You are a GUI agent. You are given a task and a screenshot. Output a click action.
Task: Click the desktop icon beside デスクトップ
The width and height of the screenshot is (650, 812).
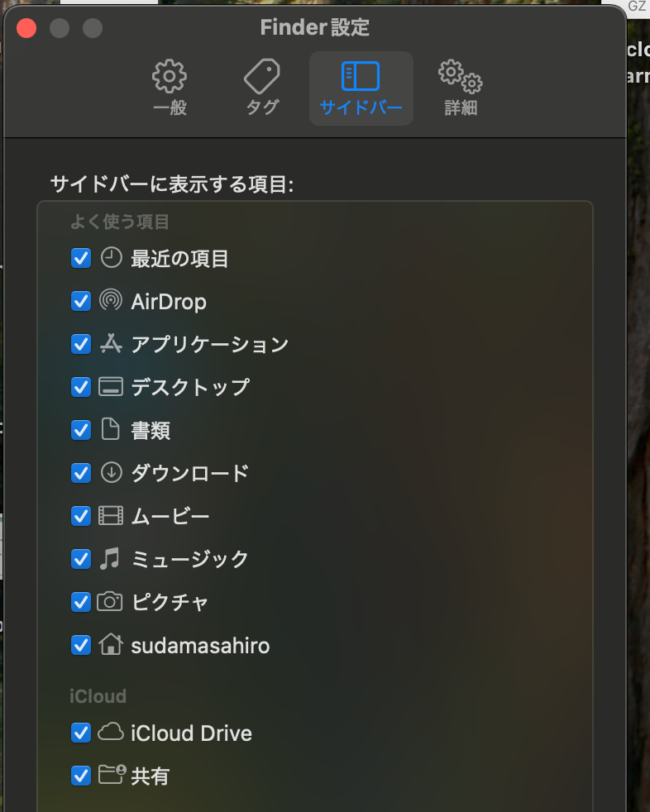coord(111,387)
